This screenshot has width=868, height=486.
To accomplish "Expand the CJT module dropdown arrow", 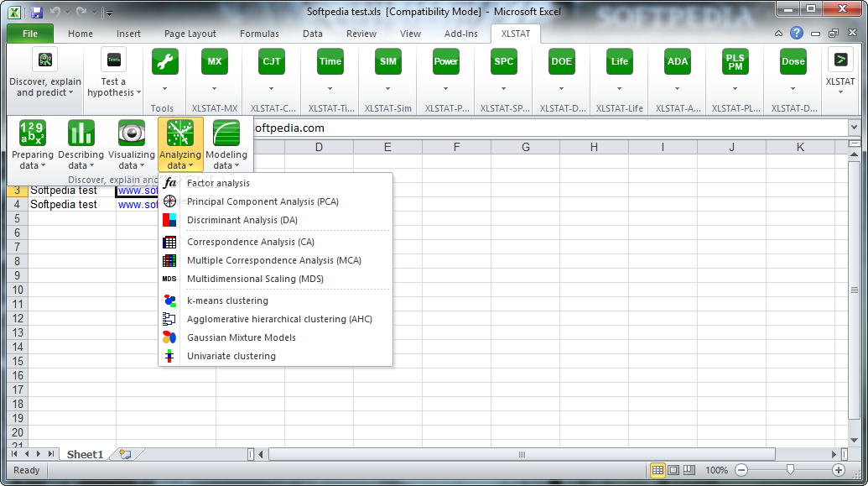I will pyautogui.click(x=271, y=89).
